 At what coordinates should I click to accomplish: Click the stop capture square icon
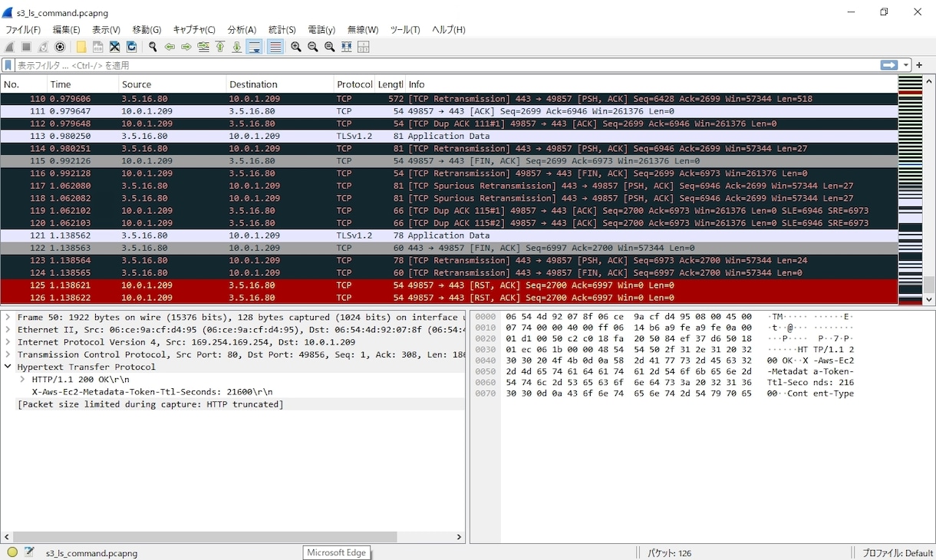(26, 47)
